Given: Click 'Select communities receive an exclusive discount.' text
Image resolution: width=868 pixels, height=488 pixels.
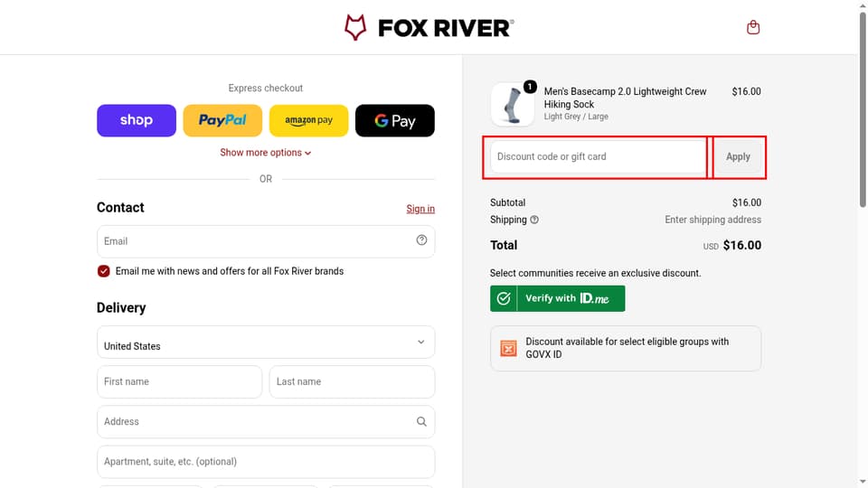Looking at the screenshot, I should 595,273.
